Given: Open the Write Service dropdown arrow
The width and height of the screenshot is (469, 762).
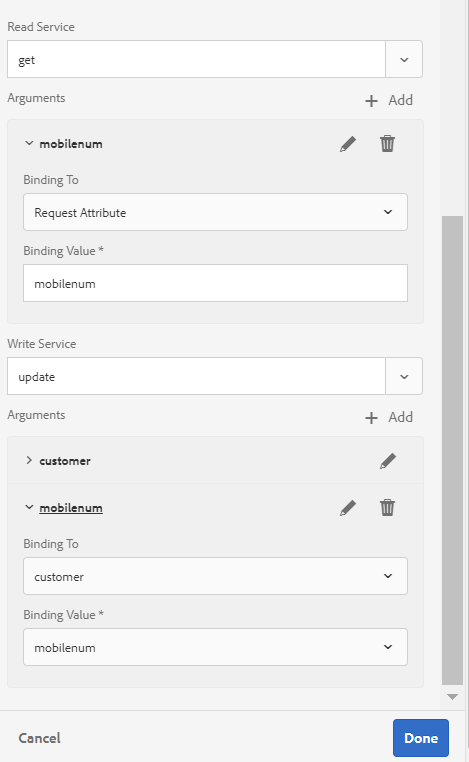Looking at the screenshot, I should [x=404, y=377].
